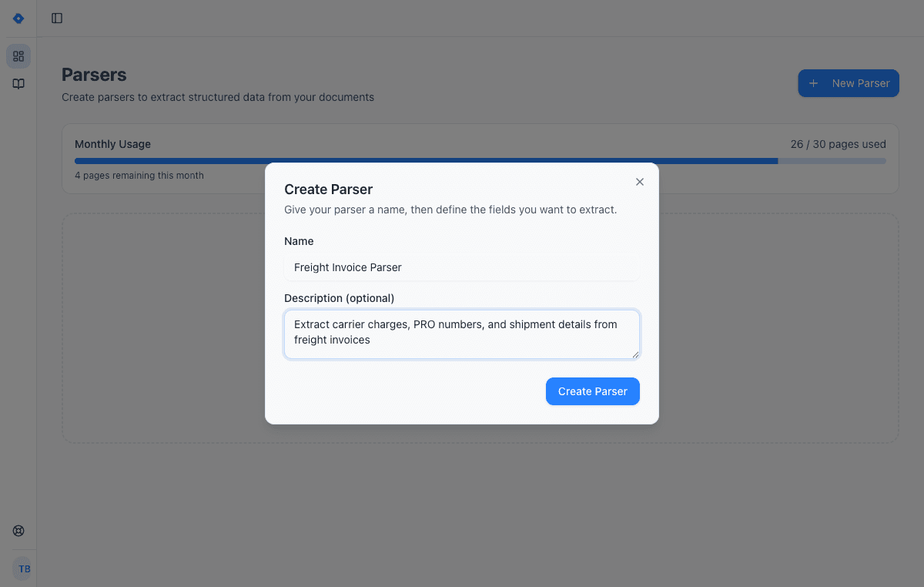Click the textarea resize handle
Image resolution: width=924 pixels, height=587 pixels.
coord(636,354)
